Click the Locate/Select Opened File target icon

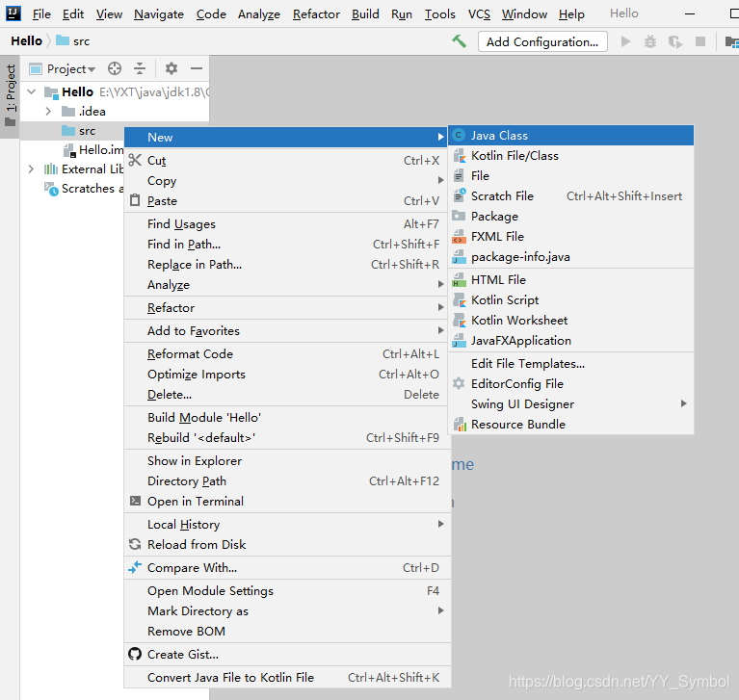[115, 68]
